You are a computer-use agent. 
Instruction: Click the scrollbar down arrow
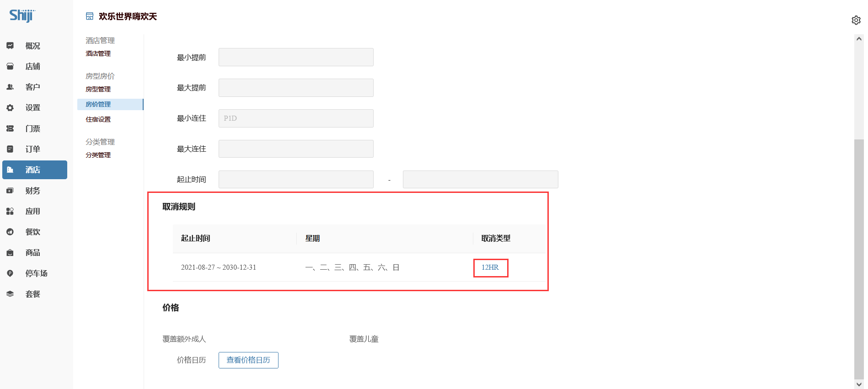tap(859, 384)
